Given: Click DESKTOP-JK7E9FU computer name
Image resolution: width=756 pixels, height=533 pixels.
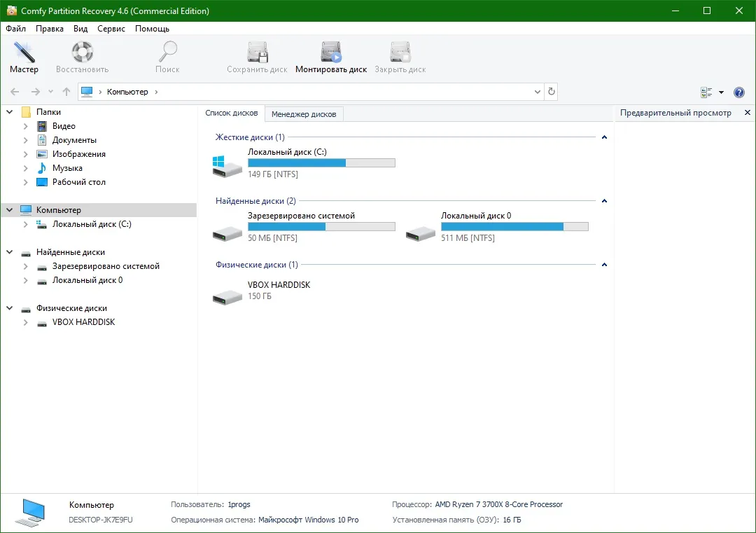Looking at the screenshot, I should tap(101, 520).
